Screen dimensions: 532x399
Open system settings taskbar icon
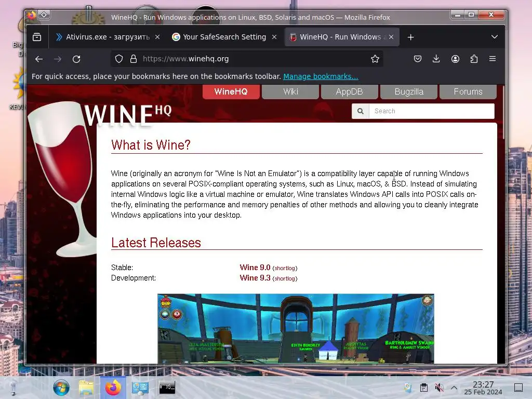[140, 388]
